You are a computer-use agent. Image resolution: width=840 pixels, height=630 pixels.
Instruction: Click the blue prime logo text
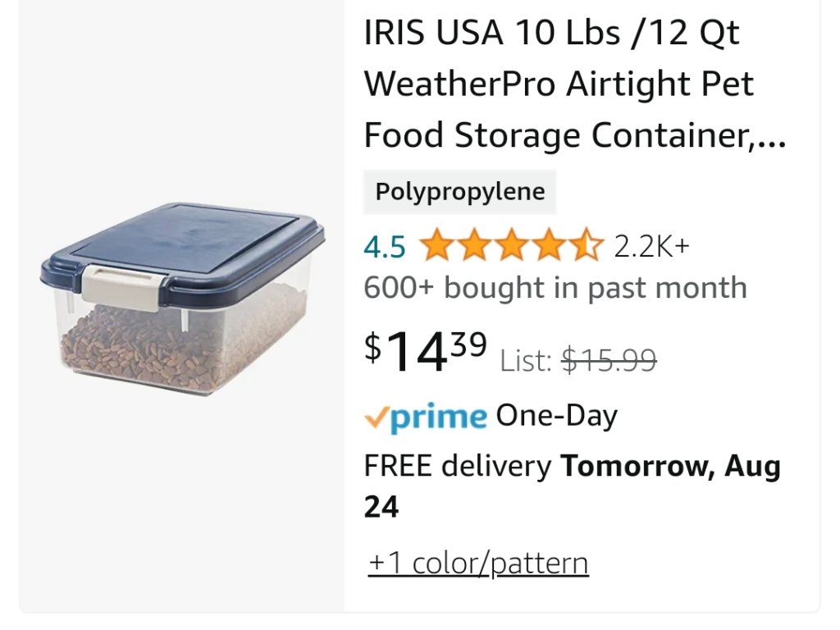[437, 418]
